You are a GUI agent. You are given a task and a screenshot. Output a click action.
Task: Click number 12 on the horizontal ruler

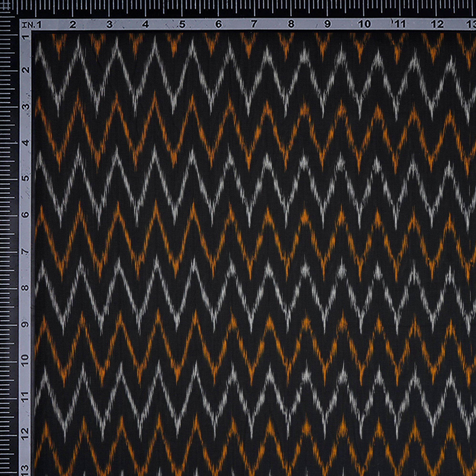[x=437, y=24]
